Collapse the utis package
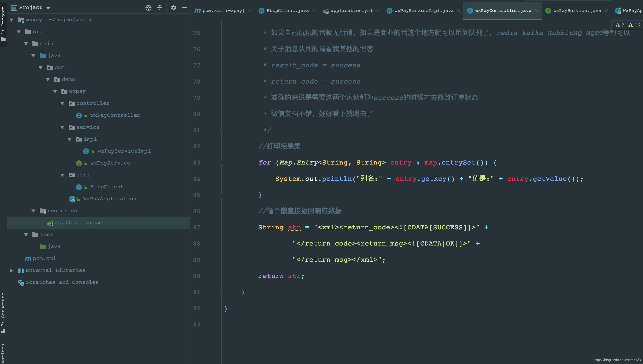The width and height of the screenshot is (643, 364). 62,175
